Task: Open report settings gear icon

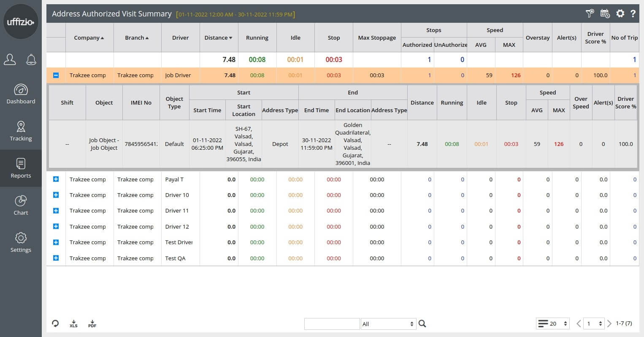Action: click(620, 13)
